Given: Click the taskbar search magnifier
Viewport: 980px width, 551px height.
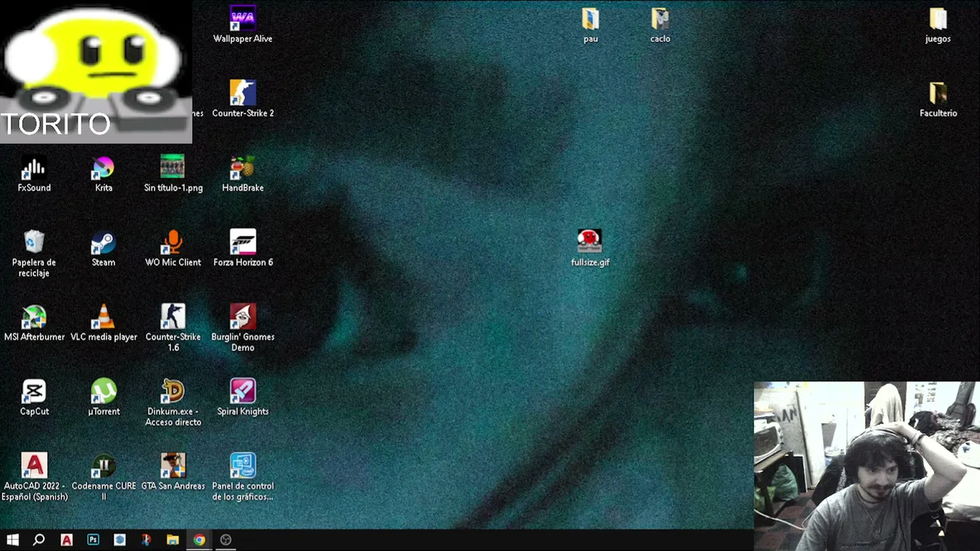Looking at the screenshot, I should pyautogui.click(x=39, y=540).
